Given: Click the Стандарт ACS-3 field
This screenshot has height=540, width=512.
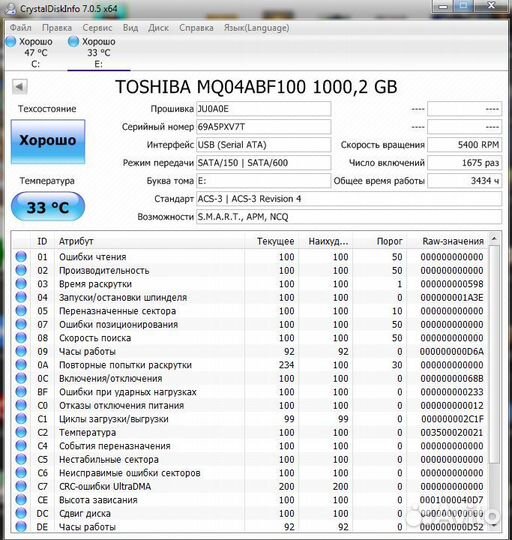Looking at the screenshot, I should [x=349, y=199].
